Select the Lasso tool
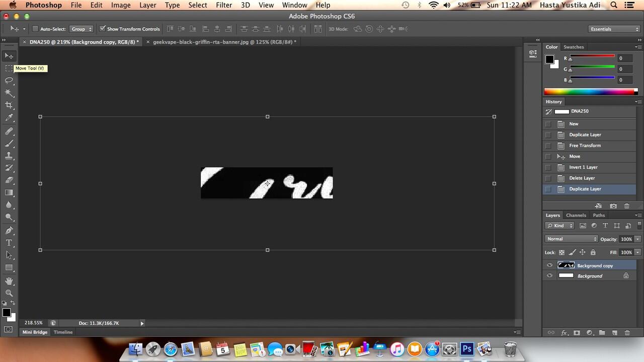This screenshot has height=362, width=644. coord(9,80)
